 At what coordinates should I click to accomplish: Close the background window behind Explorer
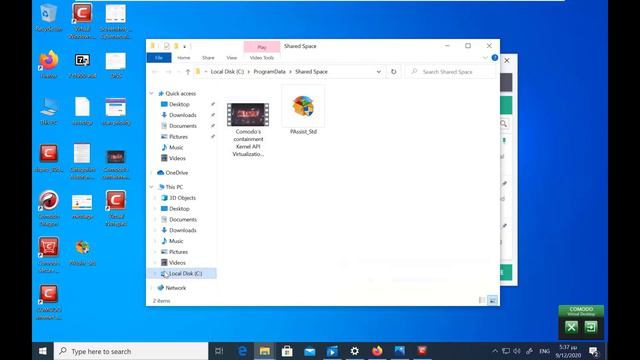[507, 60]
